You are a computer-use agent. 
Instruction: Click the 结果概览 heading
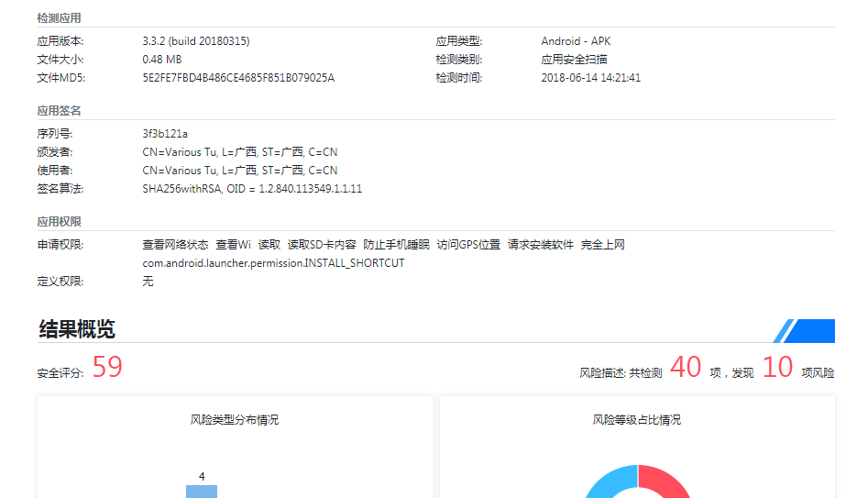(77, 329)
